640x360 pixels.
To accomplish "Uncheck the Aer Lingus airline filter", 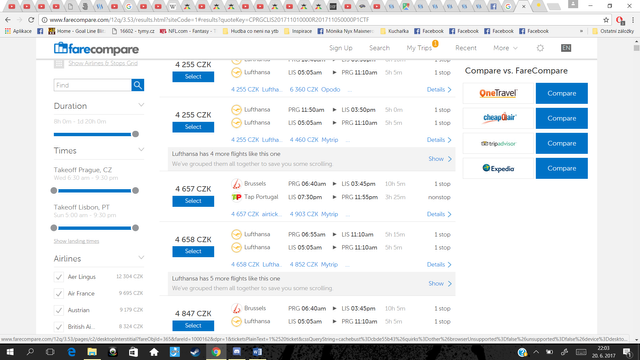I will (59, 277).
